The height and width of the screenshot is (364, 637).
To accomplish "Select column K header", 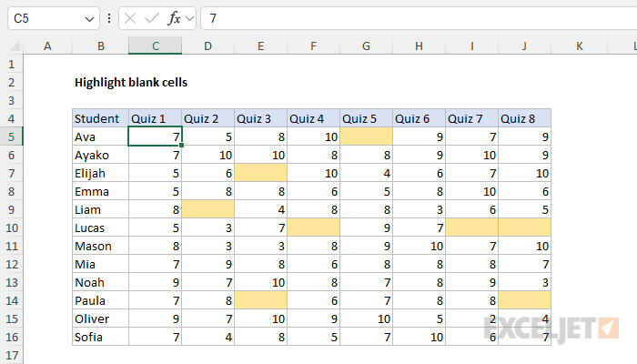I will tap(580, 45).
